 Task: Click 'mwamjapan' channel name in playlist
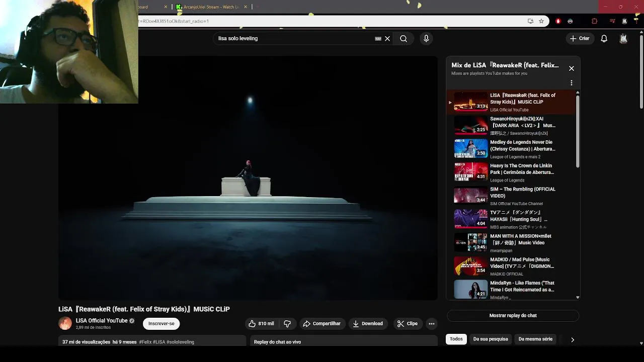[501, 250]
